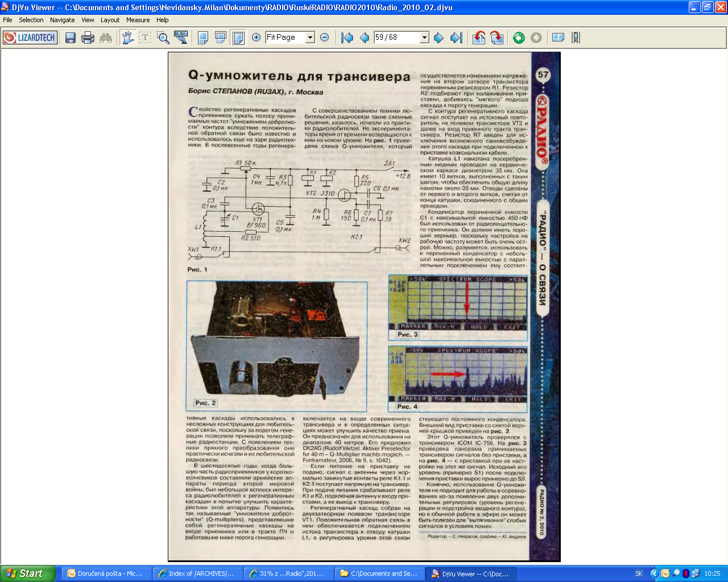Viewport: 728px width, 582px height.
Task: Click the zoom level text field showing Fit Page
Action: [286, 38]
